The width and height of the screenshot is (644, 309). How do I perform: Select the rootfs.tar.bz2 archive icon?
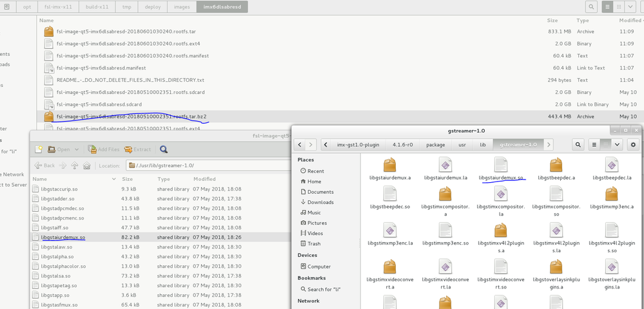(49, 117)
